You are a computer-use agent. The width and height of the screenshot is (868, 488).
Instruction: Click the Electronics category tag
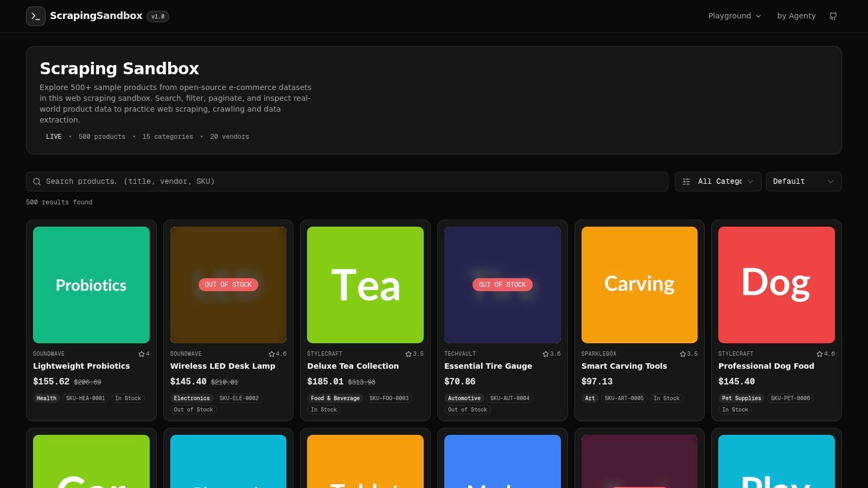tap(192, 399)
